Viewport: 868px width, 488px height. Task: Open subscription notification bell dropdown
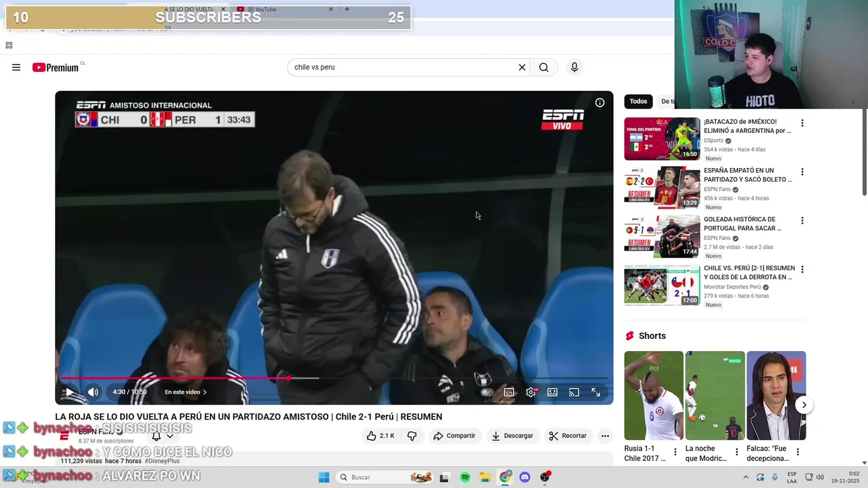[163, 436]
